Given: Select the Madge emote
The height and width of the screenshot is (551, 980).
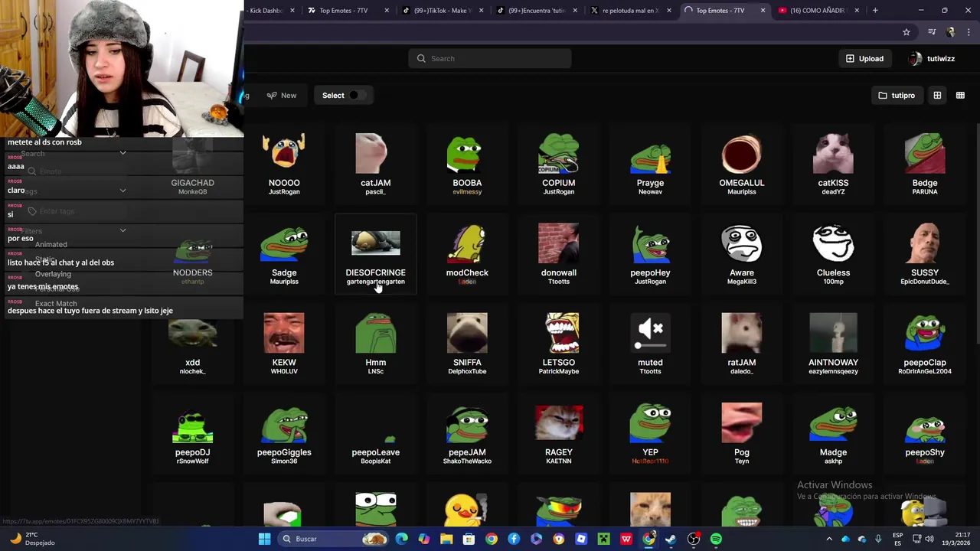Looking at the screenshot, I should 833,433.
